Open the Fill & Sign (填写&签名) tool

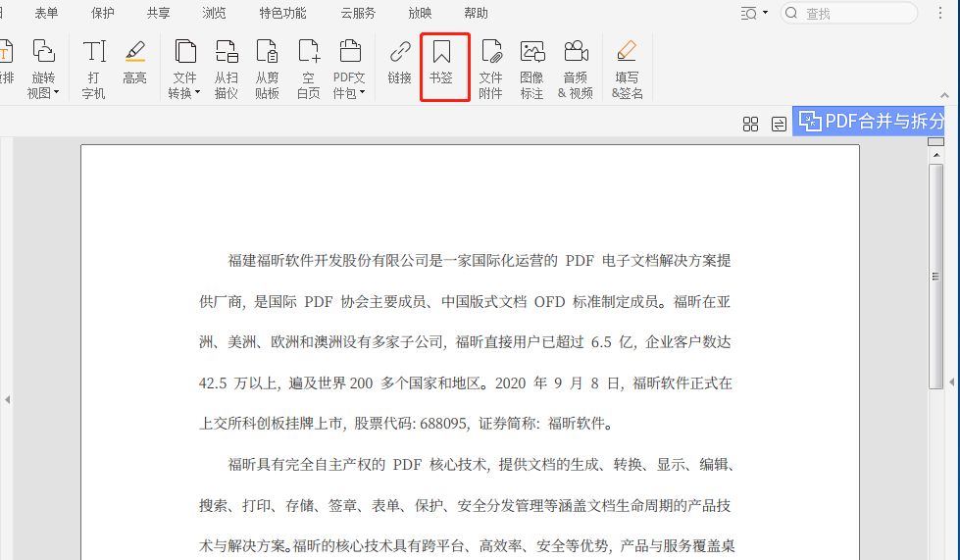pyautogui.click(x=627, y=68)
